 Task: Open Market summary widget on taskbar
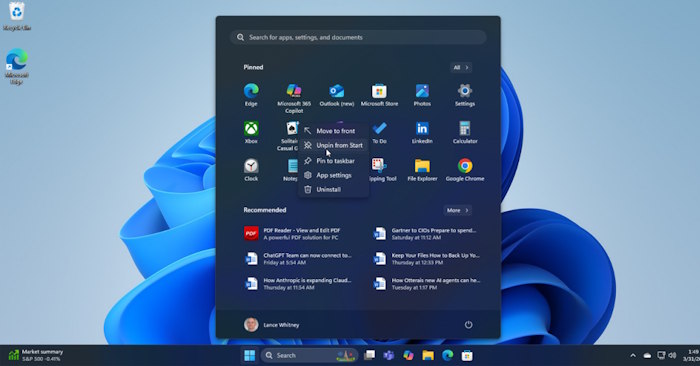[36, 355]
